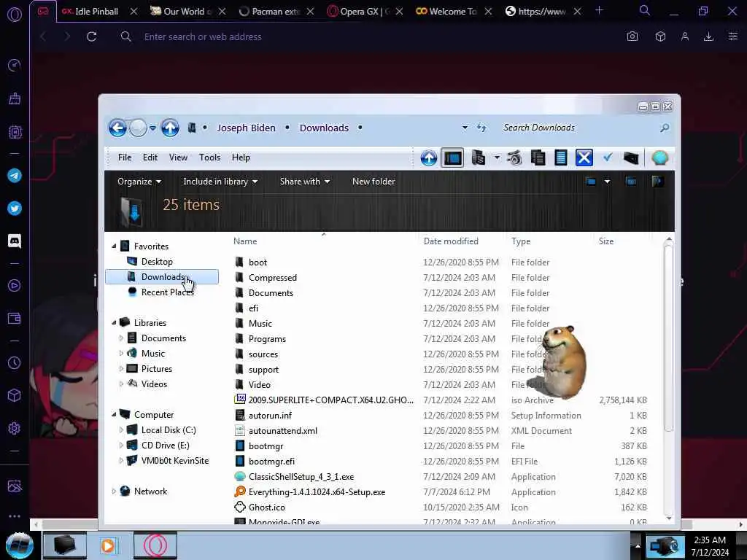Screen dimensions: 747x560
Task: Open a new Opera GX tab
Action: (600, 10)
